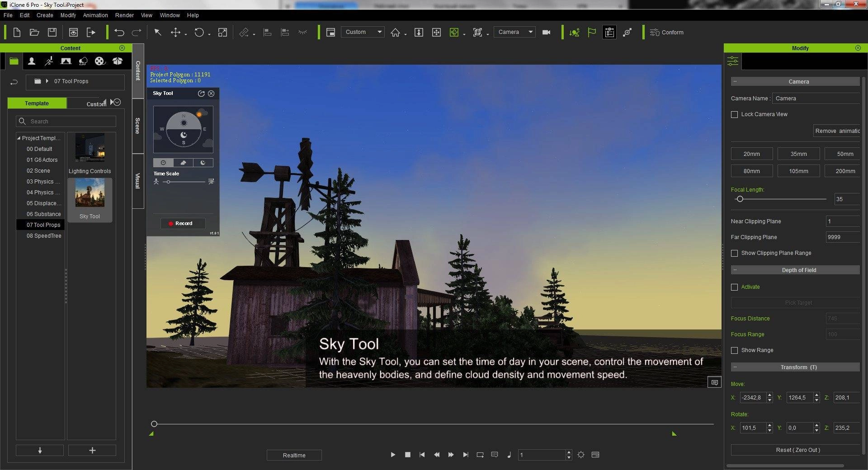Select the Sky Tool thumbnail
The height and width of the screenshot is (470, 868).
point(90,199)
